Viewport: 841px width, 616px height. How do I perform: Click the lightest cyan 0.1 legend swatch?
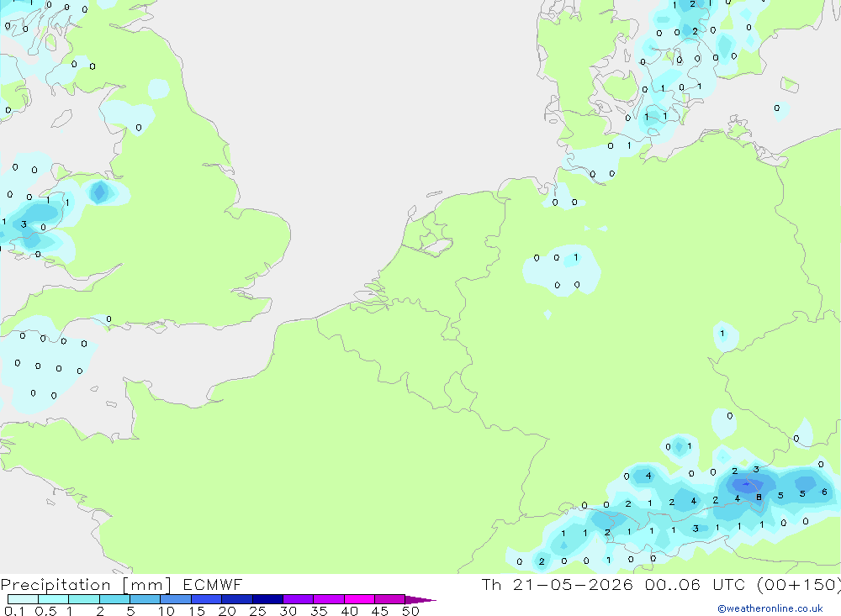[23, 599]
